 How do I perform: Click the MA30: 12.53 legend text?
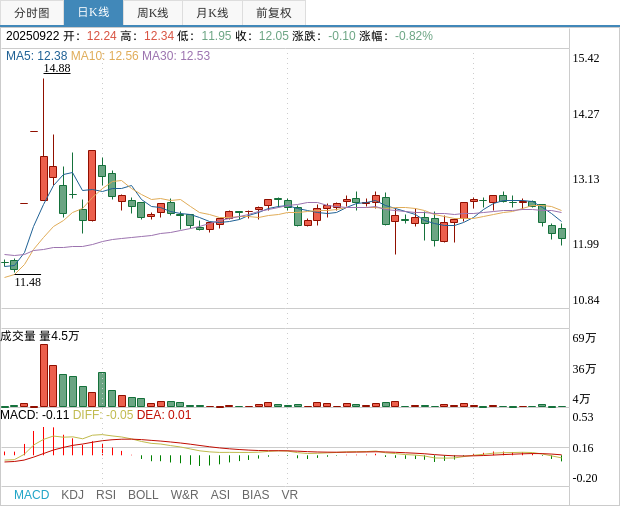(176, 56)
